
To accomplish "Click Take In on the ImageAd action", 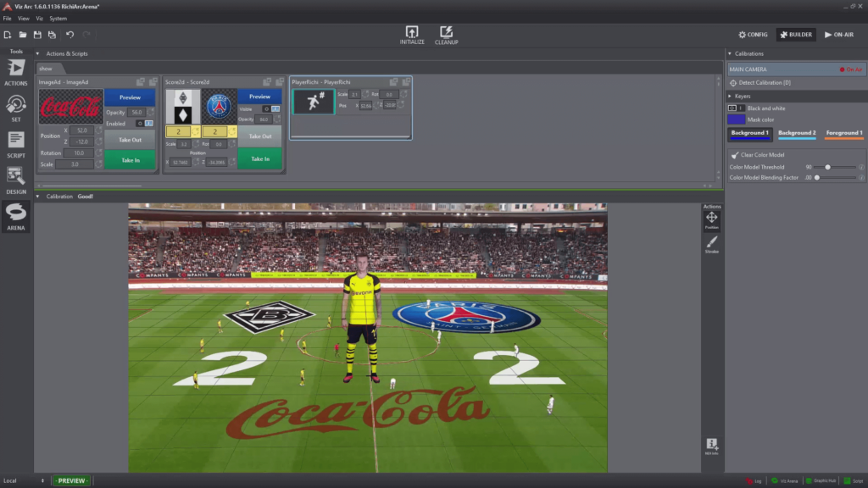I will tap(131, 160).
